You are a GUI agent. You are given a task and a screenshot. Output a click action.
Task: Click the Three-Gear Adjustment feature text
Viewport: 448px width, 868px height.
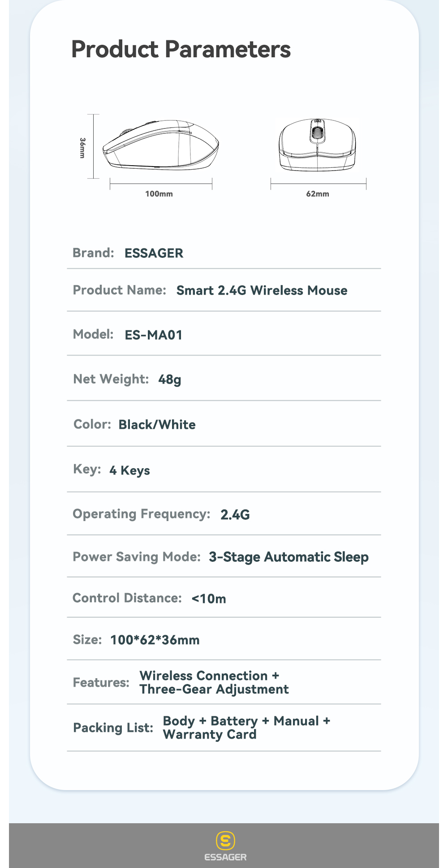(214, 689)
